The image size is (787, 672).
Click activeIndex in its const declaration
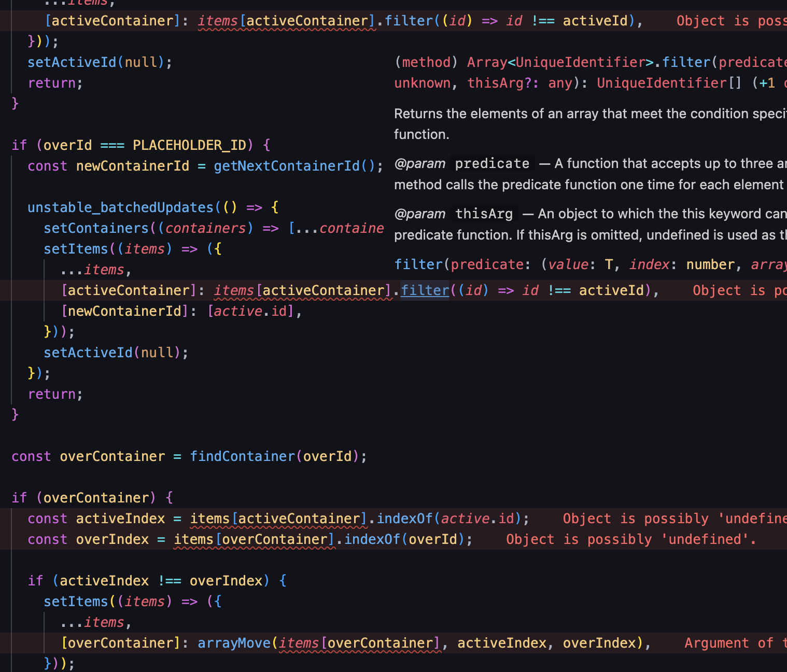[120, 519]
